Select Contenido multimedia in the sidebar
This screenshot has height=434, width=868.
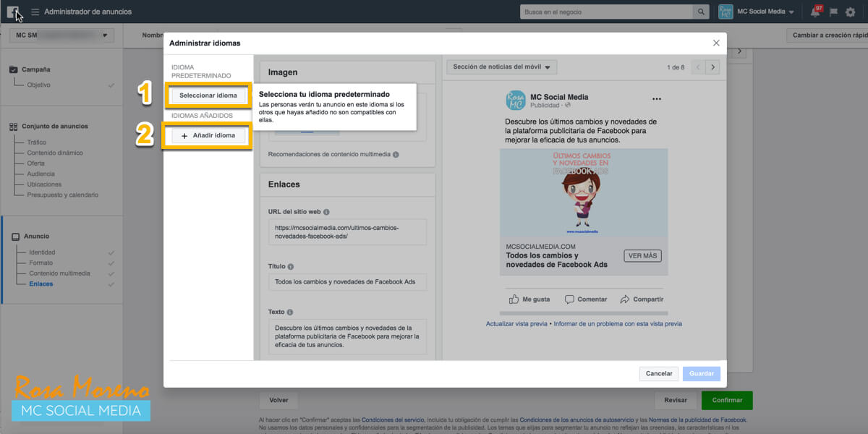(59, 273)
